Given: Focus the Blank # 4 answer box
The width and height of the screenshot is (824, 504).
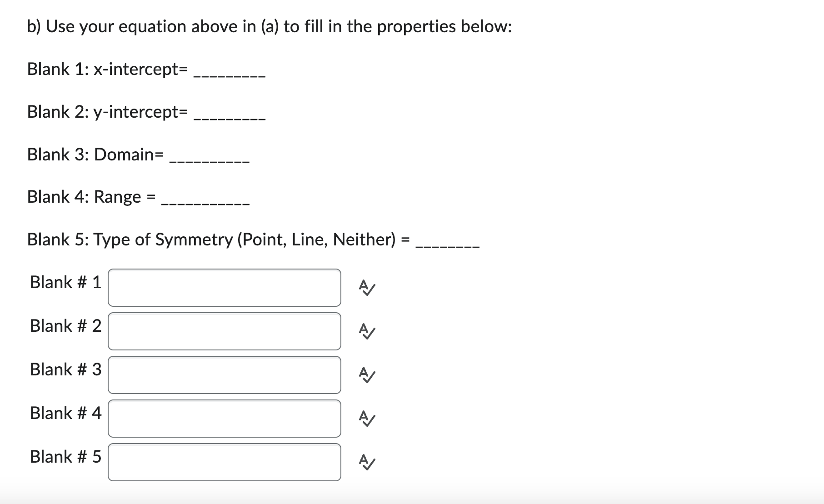Looking at the screenshot, I should (225, 419).
